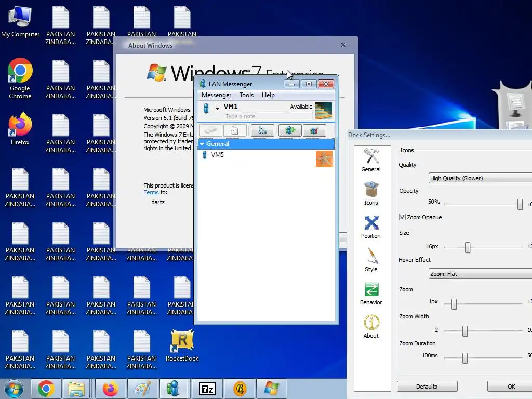Click the OK button in Dock Settings
The height and width of the screenshot is (399, 532).
pos(510,387)
